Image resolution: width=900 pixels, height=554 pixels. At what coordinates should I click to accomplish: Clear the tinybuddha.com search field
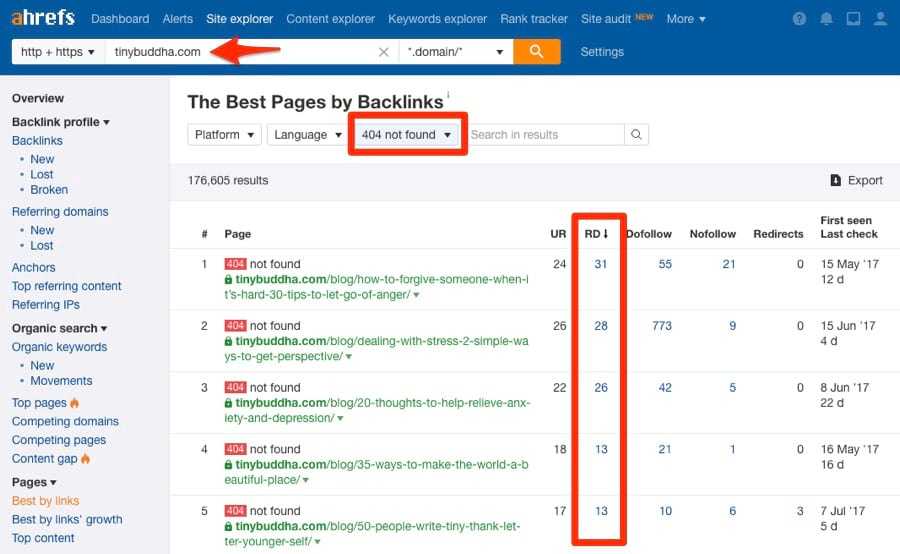pyautogui.click(x=383, y=52)
